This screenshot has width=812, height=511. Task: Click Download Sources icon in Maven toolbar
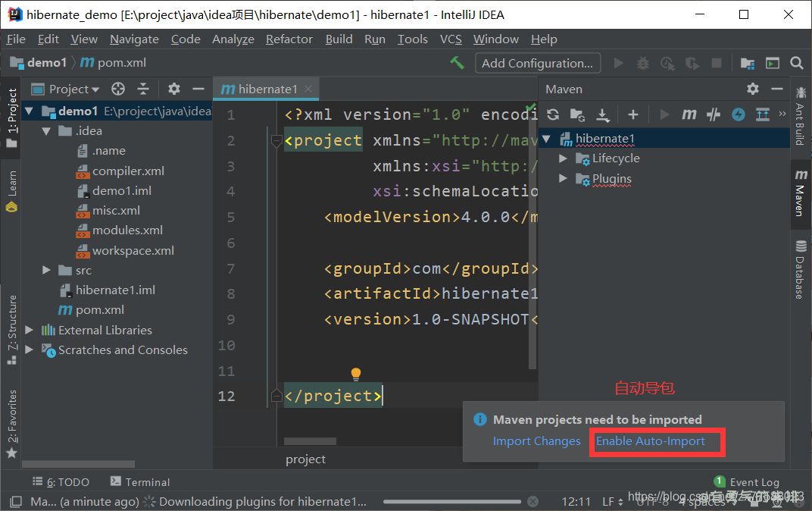click(x=603, y=114)
